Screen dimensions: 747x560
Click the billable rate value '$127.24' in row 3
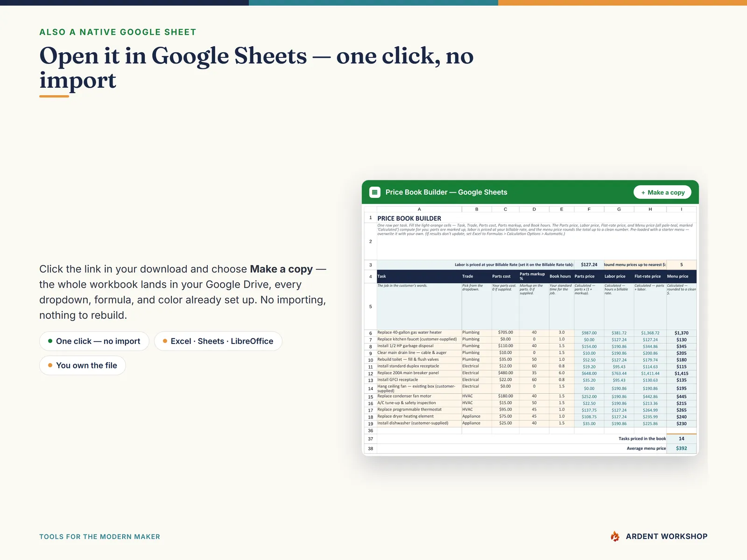pyautogui.click(x=589, y=265)
